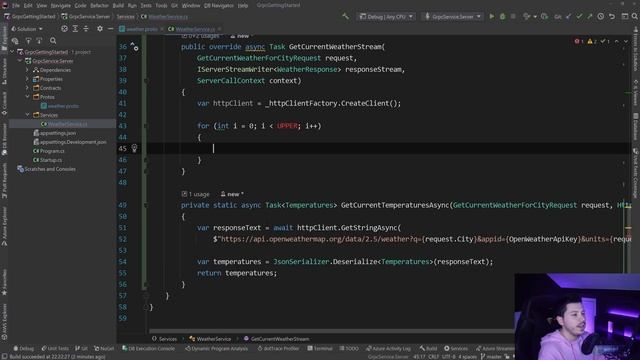Click the editor horizontal scrollbar
This screenshot has height=360, width=640.
pos(331,331)
